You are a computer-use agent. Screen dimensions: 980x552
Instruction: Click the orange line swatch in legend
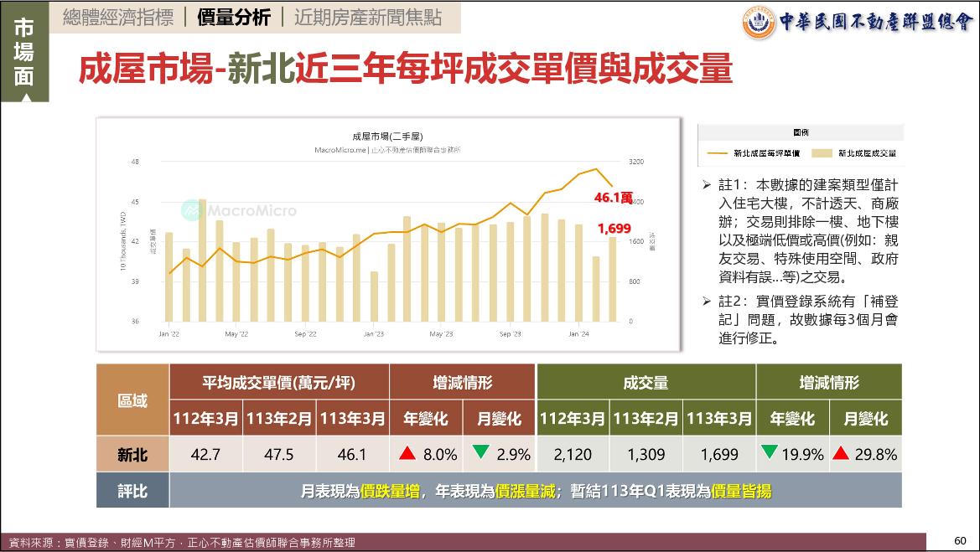click(x=718, y=153)
